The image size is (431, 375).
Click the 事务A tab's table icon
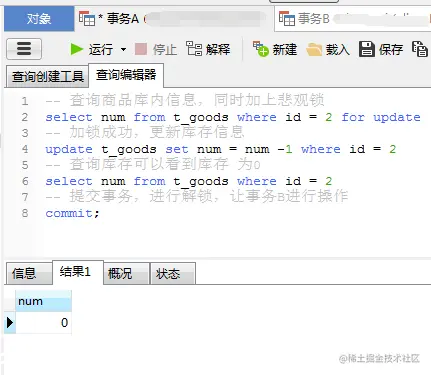click(87, 18)
